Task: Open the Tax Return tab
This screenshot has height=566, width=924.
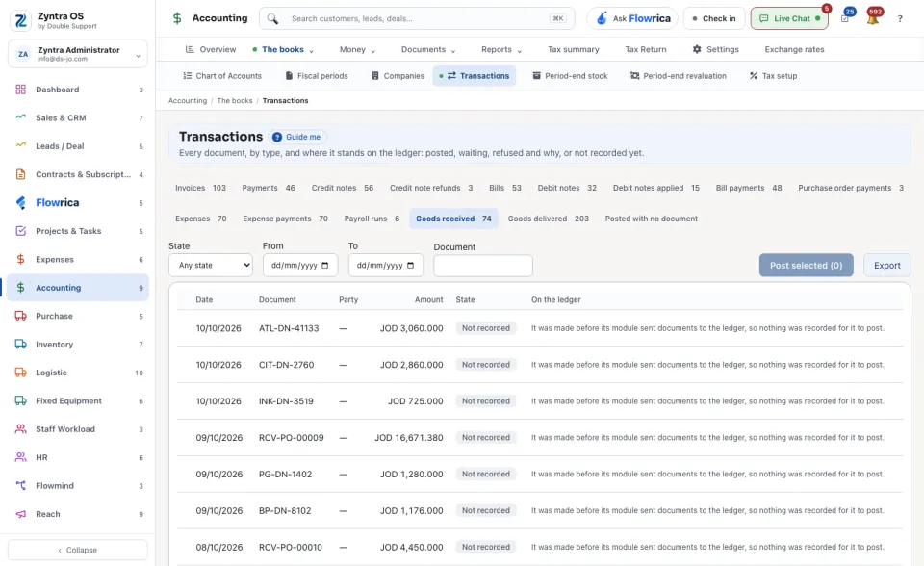Action: 646,49
